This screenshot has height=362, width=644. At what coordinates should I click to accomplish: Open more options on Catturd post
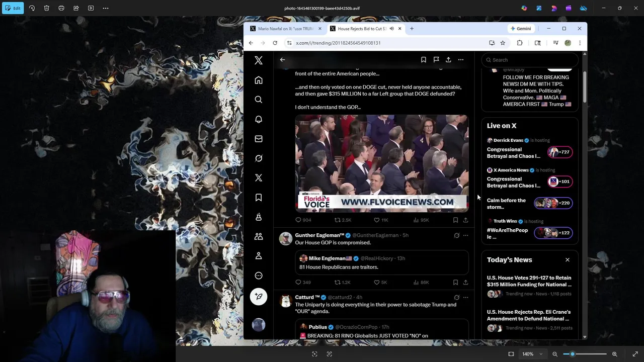[466, 297]
